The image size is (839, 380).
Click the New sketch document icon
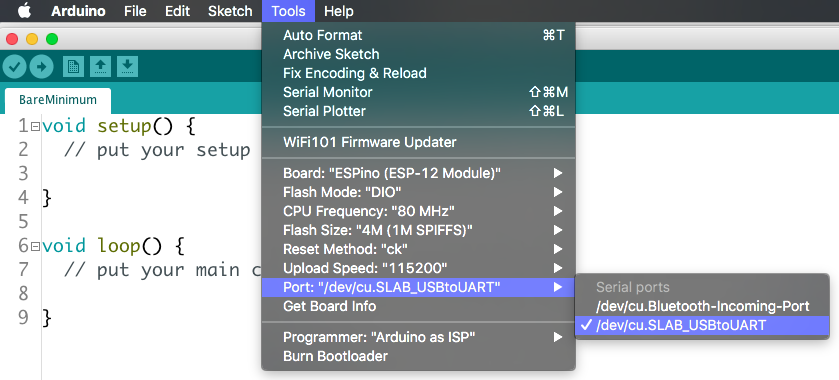[x=73, y=66]
